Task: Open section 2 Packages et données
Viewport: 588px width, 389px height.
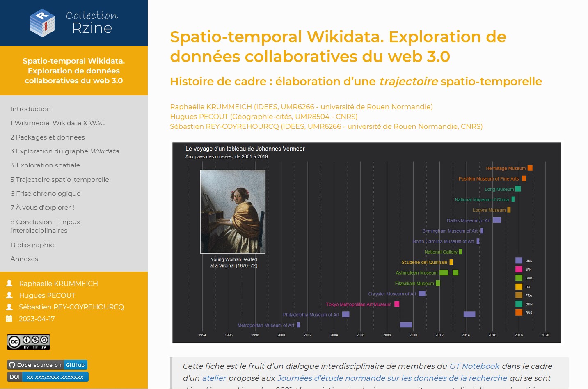Action: pyautogui.click(x=48, y=137)
